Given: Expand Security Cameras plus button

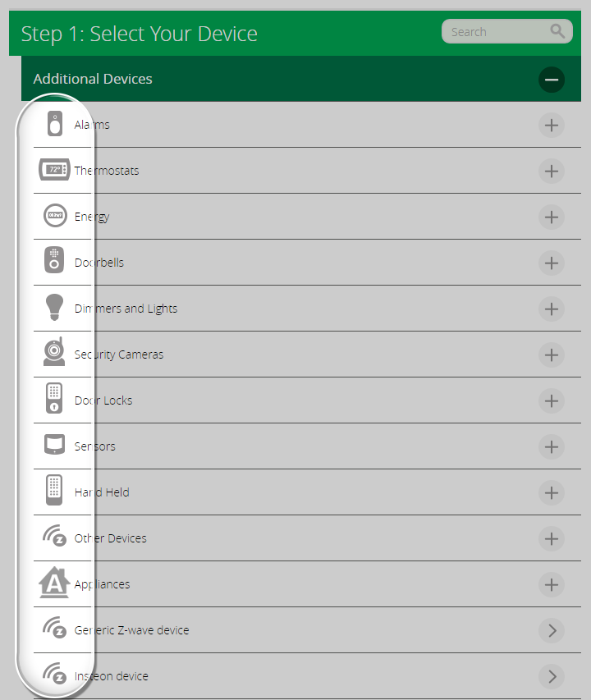Looking at the screenshot, I should 552,355.
